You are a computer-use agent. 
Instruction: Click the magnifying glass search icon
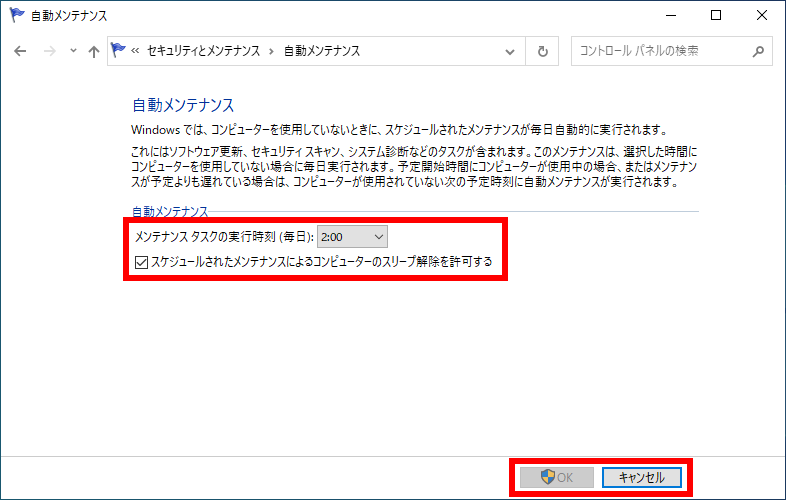(x=759, y=51)
